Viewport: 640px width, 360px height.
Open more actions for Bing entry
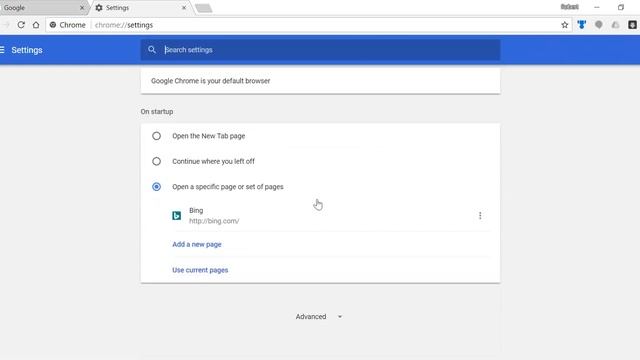point(480,216)
